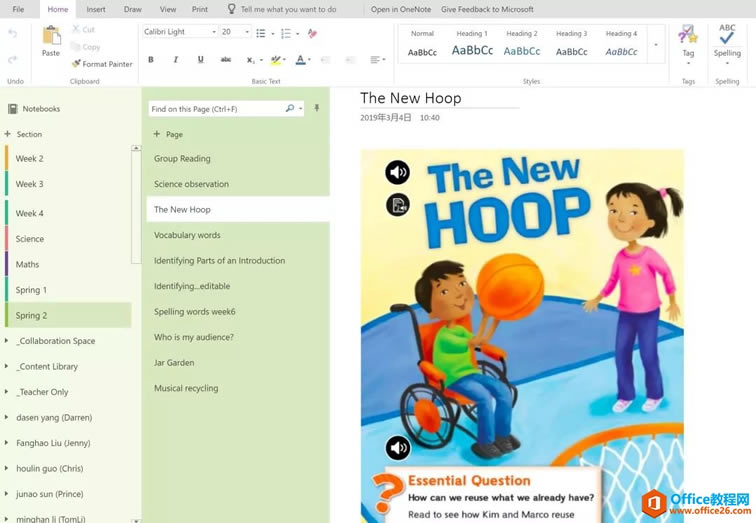
Task: Toggle Underline formatting
Action: click(x=201, y=60)
